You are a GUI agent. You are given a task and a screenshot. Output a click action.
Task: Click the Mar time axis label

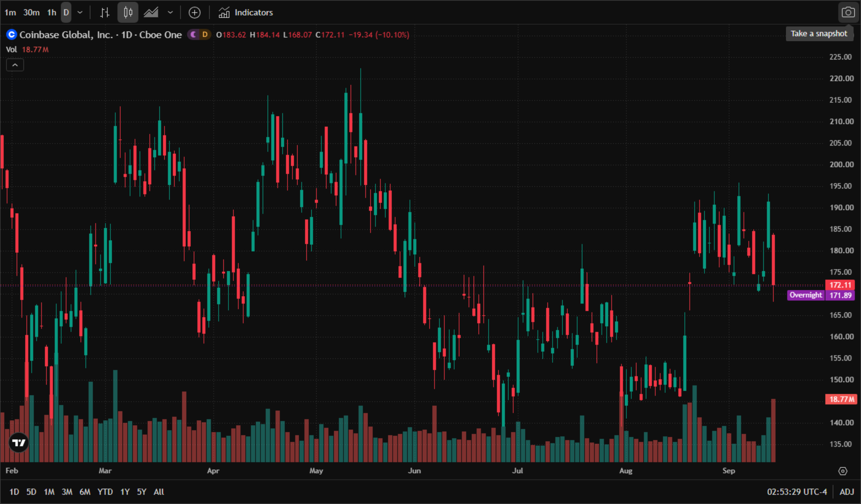[105, 471]
